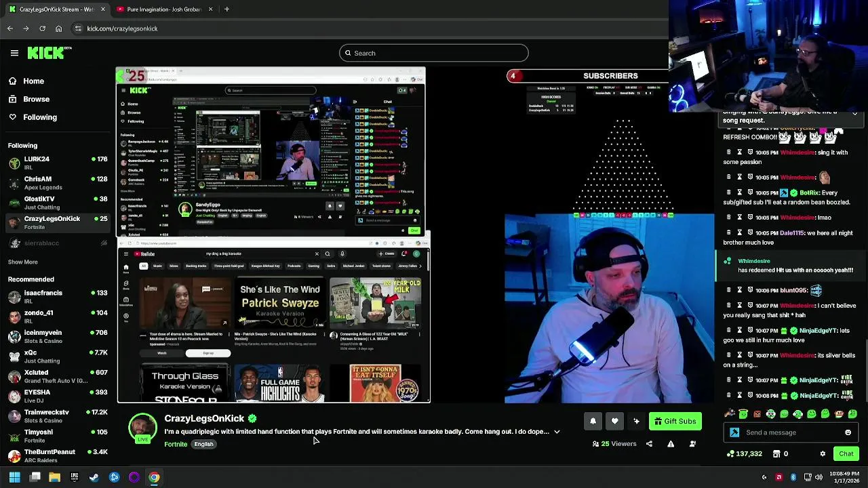The width and height of the screenshot is (868, 488).
Task: Click the CrazyLegsOnKick live avatar
Action: click(142, 428)
